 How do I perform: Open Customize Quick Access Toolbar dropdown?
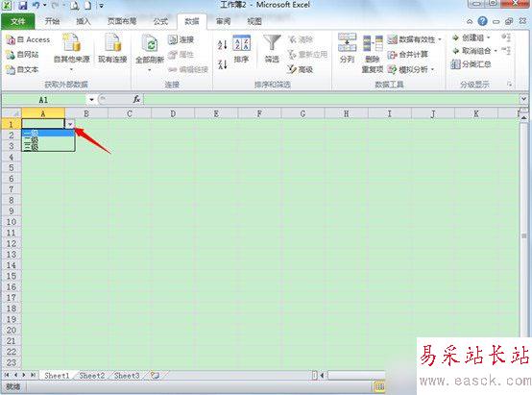click(x=101, y=6)
